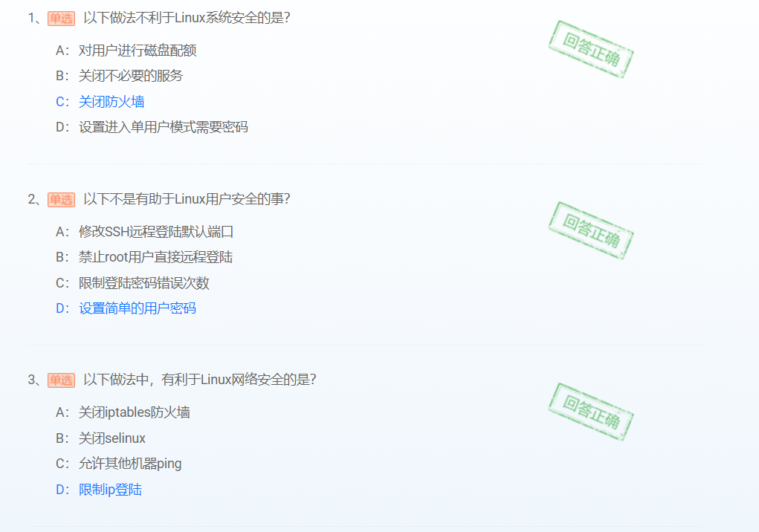Select option C 限制登陆密码错误次数
The width and height of the screenshot is (759, 532).
132,283
